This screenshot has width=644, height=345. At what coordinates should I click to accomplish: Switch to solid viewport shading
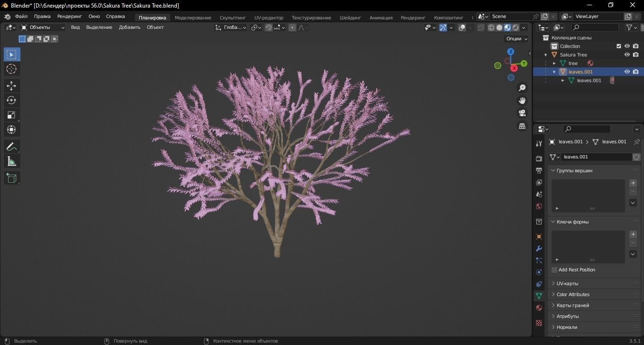(499, 28)
